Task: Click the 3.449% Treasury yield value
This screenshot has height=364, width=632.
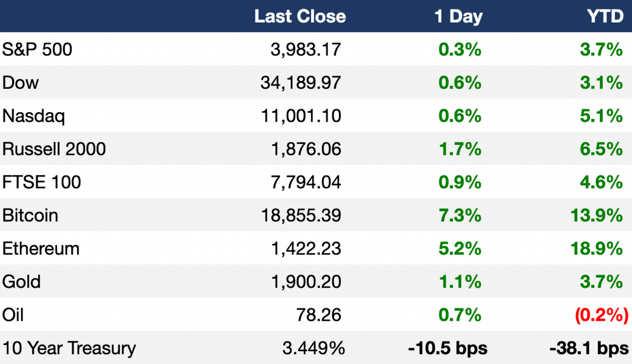Action: coord(314,348)
